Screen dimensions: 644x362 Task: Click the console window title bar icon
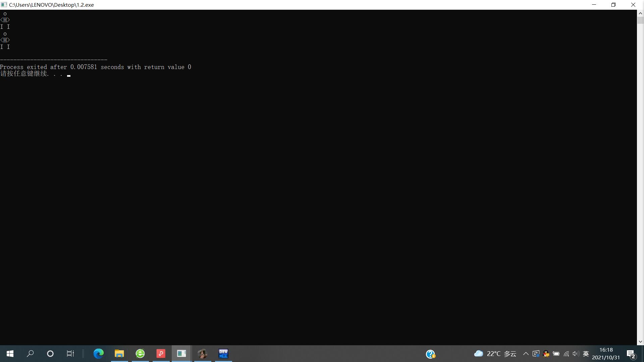4,5
